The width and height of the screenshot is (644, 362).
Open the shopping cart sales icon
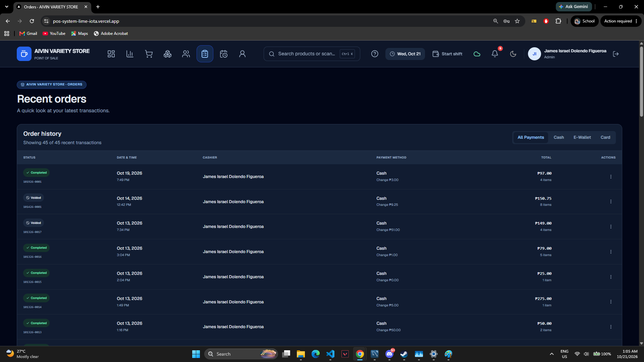149,54
